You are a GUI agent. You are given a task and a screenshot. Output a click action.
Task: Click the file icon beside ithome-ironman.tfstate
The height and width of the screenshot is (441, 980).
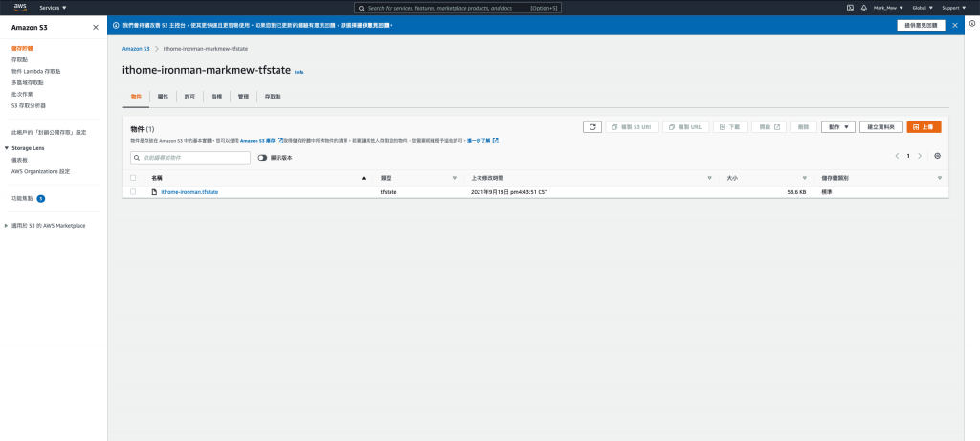click(x=154, y=191)
